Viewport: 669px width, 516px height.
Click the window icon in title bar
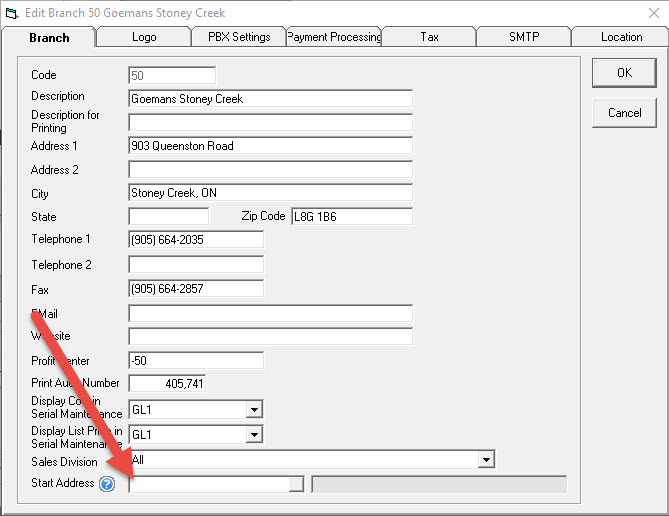click(x=12, y=13)
